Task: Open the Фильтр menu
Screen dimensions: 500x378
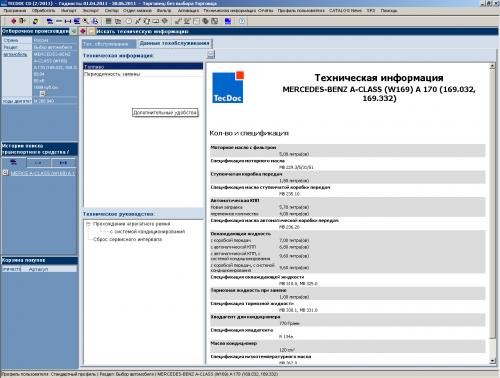Action: point(164,11)
